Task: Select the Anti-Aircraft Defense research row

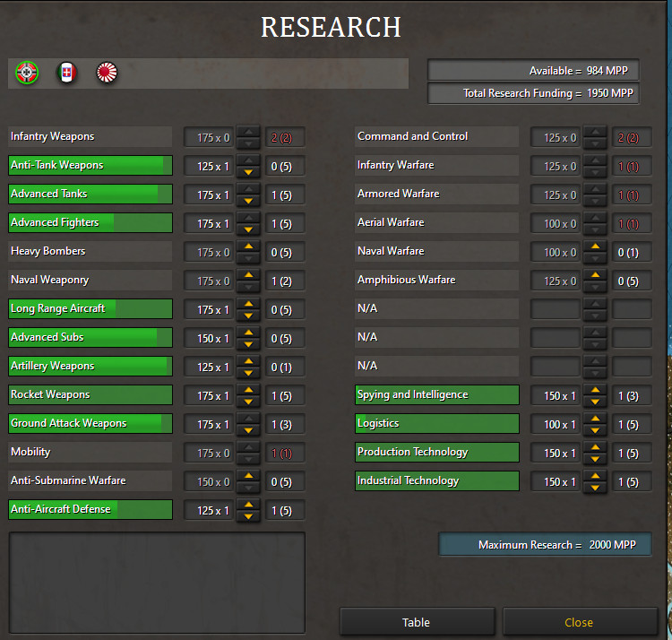Action: [90, 510]
